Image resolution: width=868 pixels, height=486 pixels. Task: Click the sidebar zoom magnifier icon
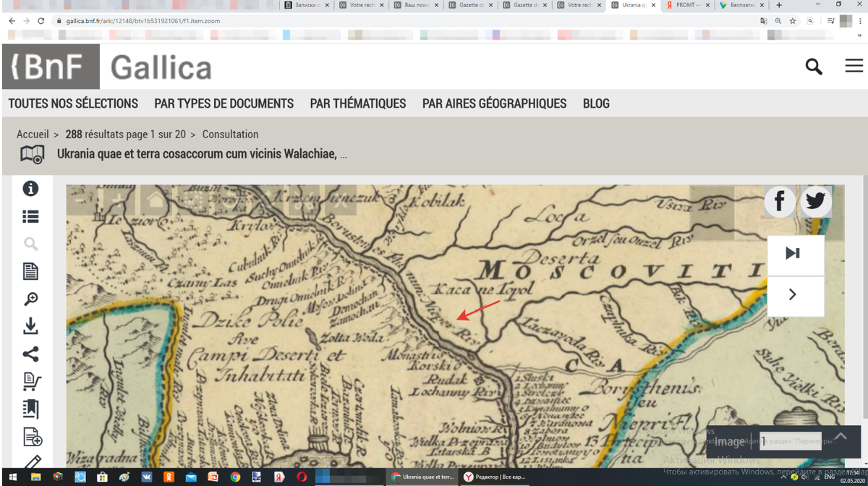click(x=30, y=299)
